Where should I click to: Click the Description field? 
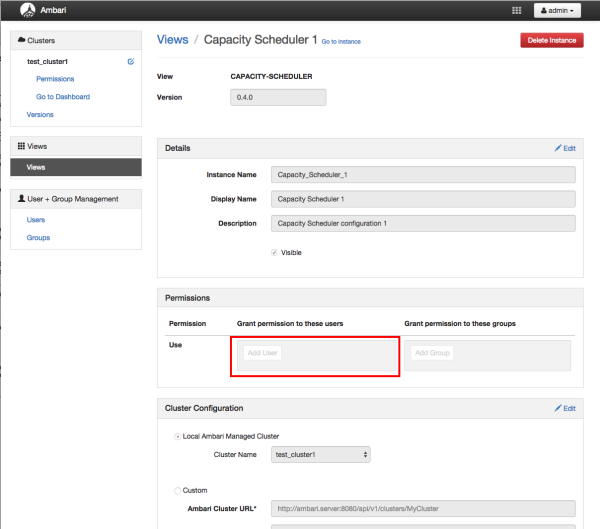click(423, 223)
